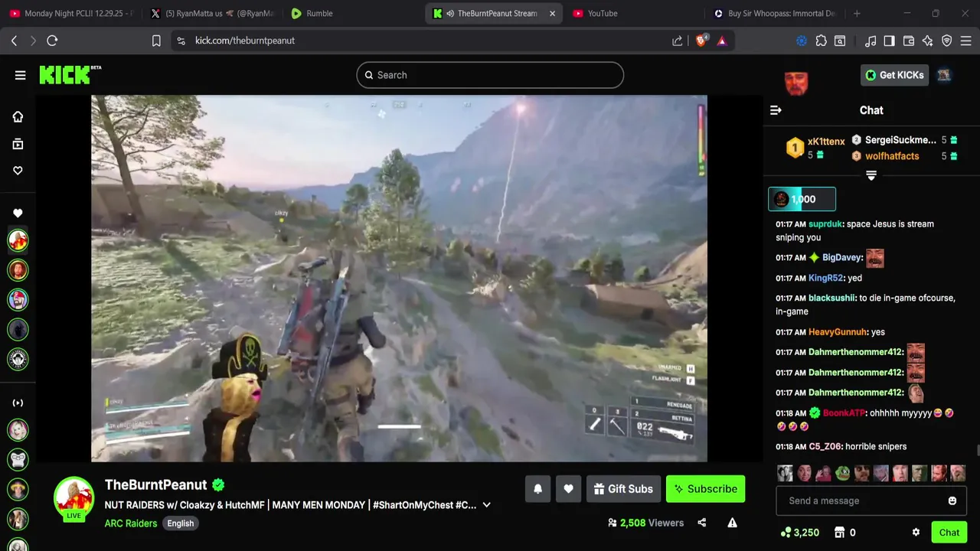Open first followed channel avatar in sidebar
The image size is (980, 551).
[x=18, y=240]
